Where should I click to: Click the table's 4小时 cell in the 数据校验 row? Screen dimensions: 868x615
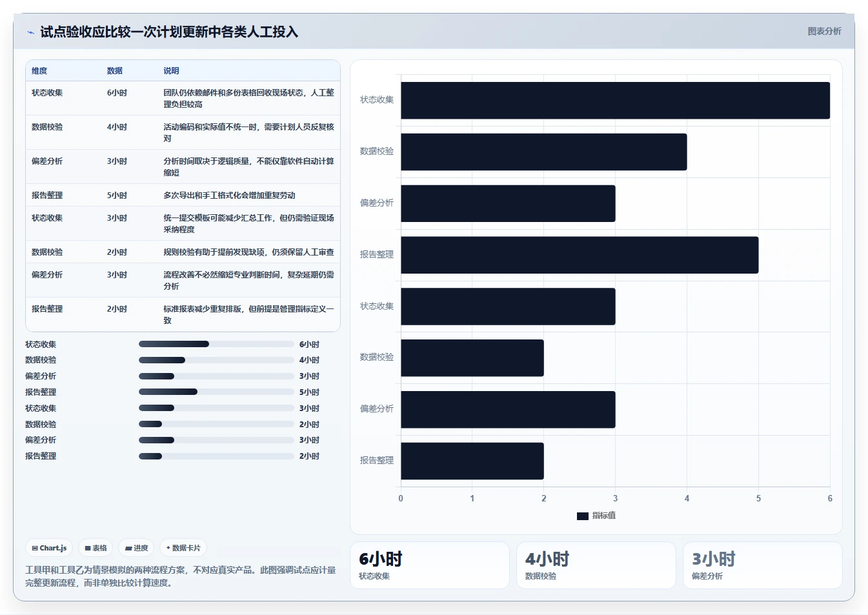117,126
